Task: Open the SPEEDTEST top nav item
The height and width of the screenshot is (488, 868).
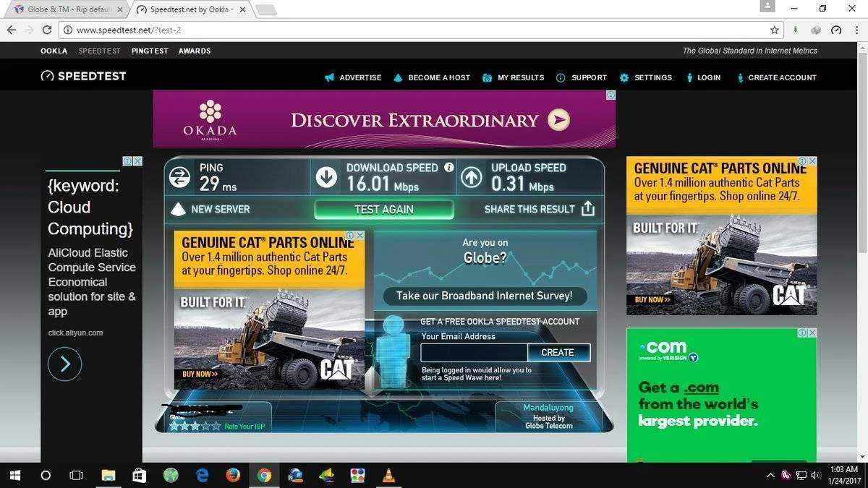Action: [100, 51]
